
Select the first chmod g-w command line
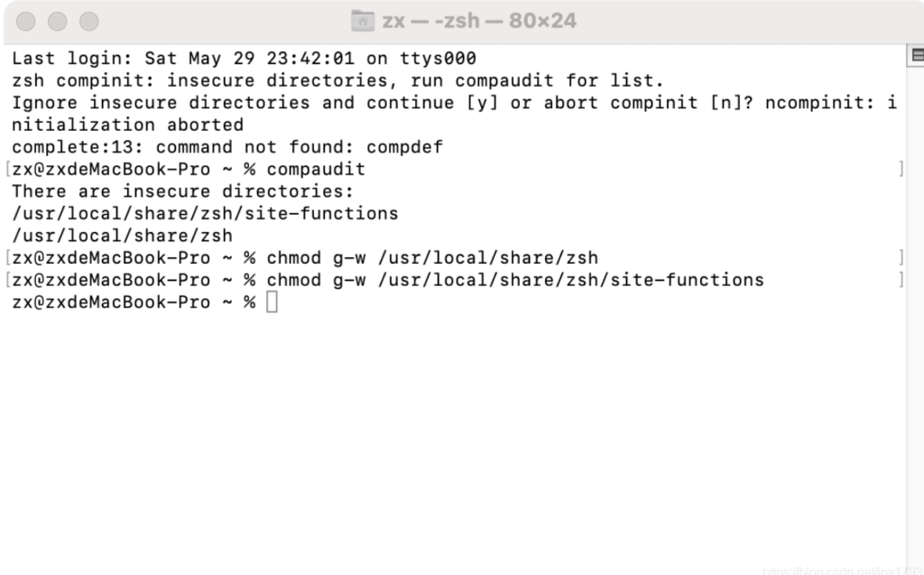(x=433, y=257)
